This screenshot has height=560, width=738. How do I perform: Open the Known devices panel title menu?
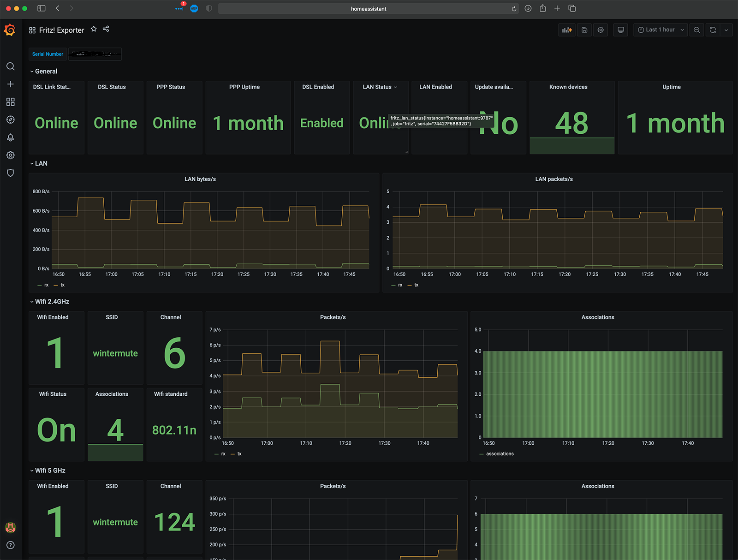(568, 87)
